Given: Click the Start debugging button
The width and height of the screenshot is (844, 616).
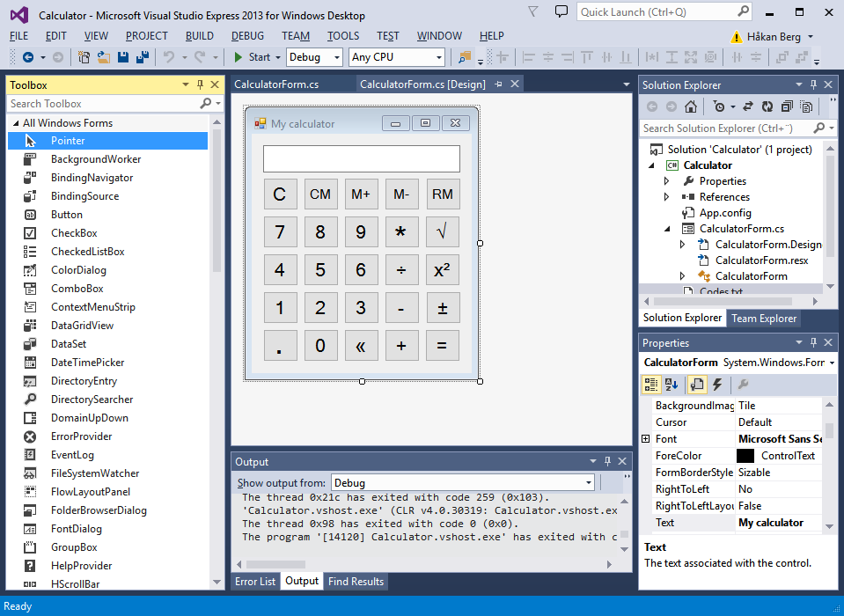Looking at the screenshot, I should click(x=253, y=57).
